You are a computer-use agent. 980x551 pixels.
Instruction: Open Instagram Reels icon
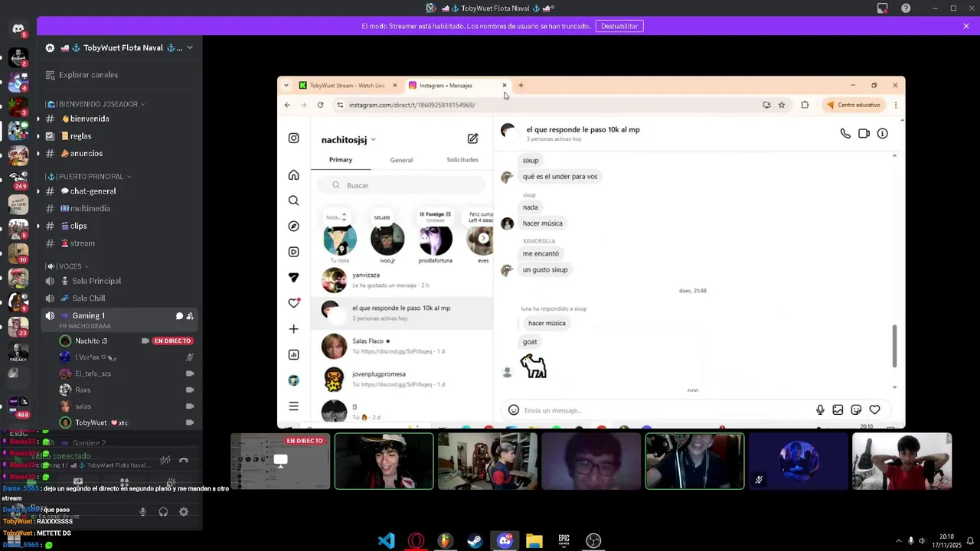click(x=293, y=252)
